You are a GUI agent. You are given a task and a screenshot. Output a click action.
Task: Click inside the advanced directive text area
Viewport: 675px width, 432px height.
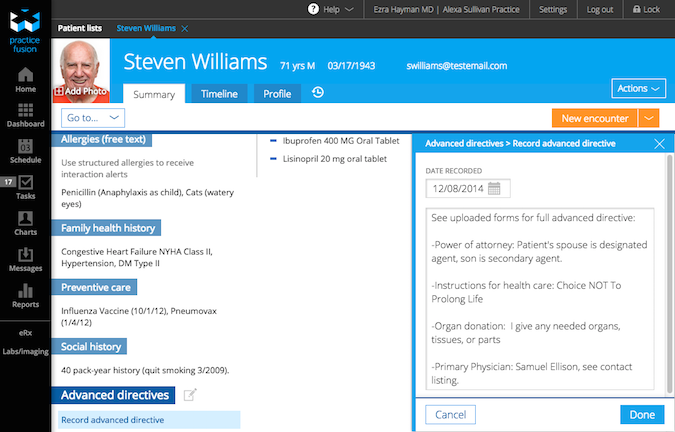540,299
